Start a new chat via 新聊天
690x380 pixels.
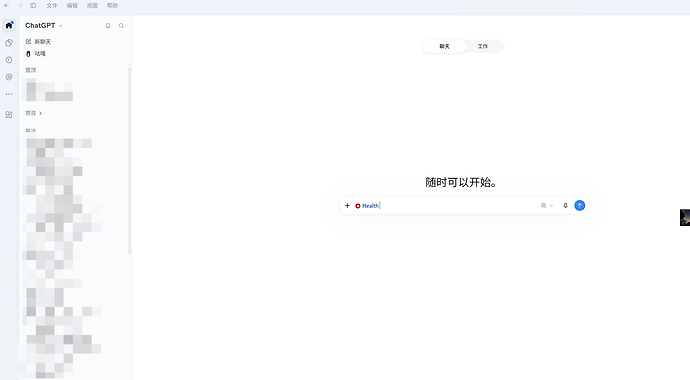click(x=38, y=41)
